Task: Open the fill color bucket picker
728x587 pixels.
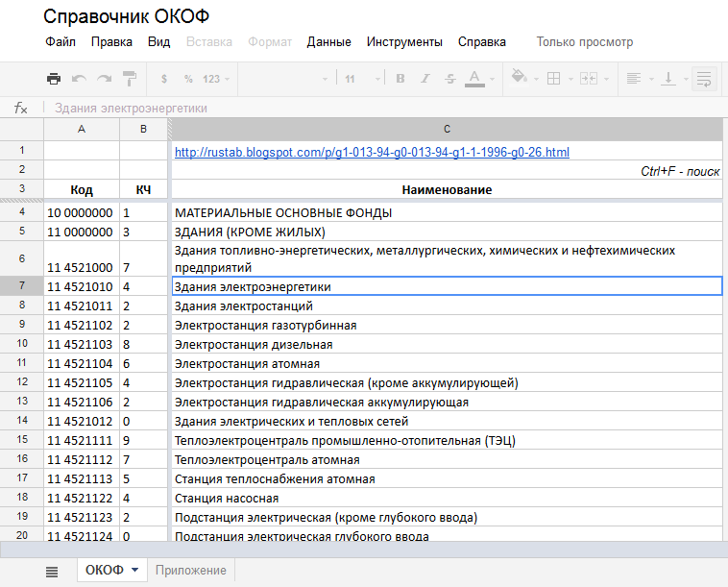Action: (x=519, y=77)
